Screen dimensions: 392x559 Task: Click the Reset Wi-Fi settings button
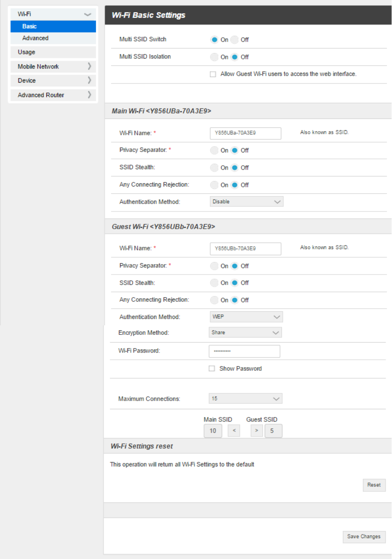pos(374,485)
